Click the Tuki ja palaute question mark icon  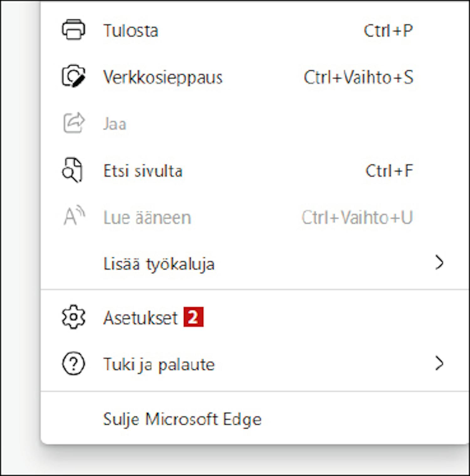[73, 364]
